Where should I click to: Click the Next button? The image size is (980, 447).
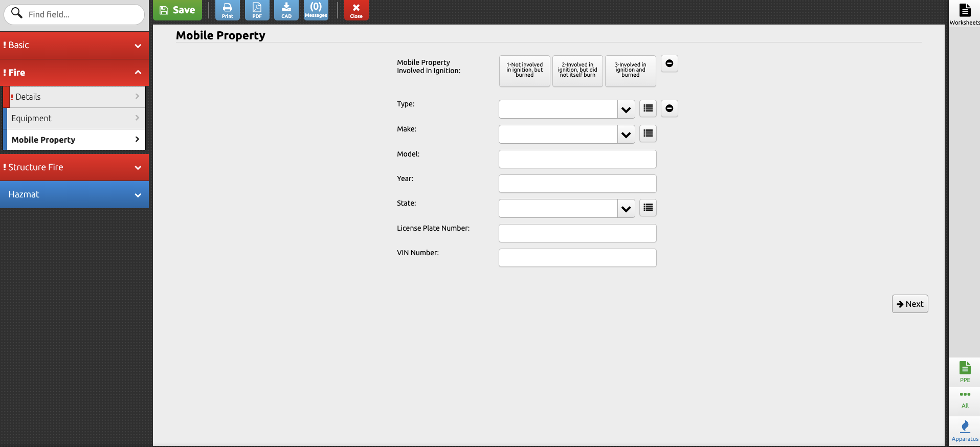click(909, 304)
